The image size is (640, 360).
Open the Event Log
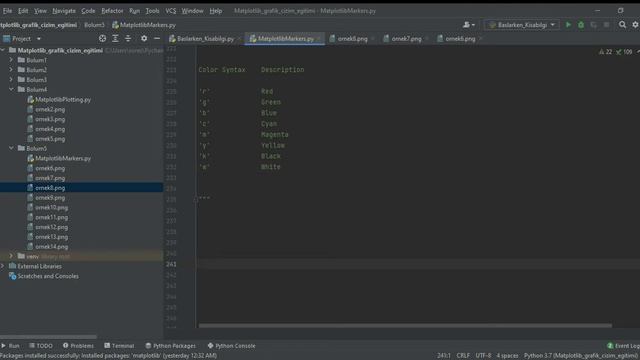(x=623, y=346)
